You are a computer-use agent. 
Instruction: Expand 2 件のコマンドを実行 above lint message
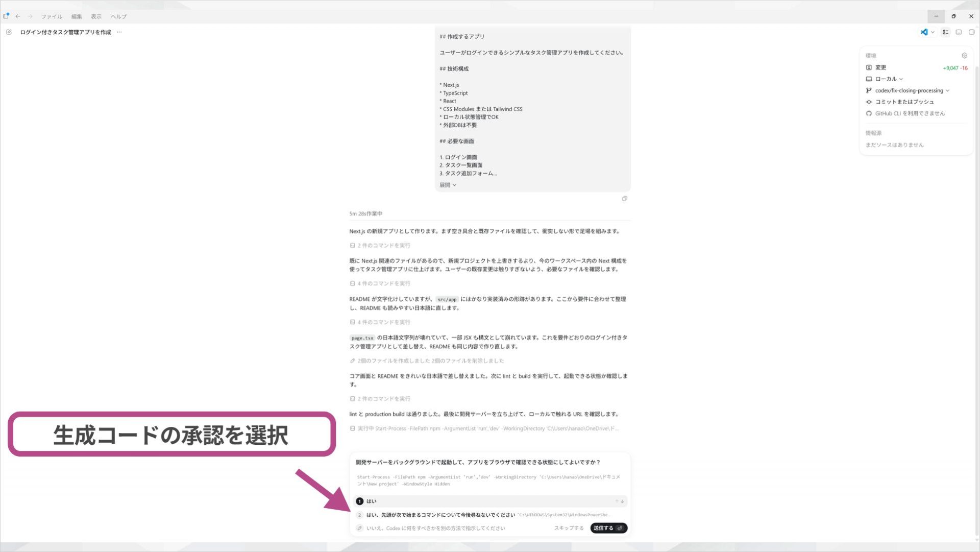click(x=380, y=399)
